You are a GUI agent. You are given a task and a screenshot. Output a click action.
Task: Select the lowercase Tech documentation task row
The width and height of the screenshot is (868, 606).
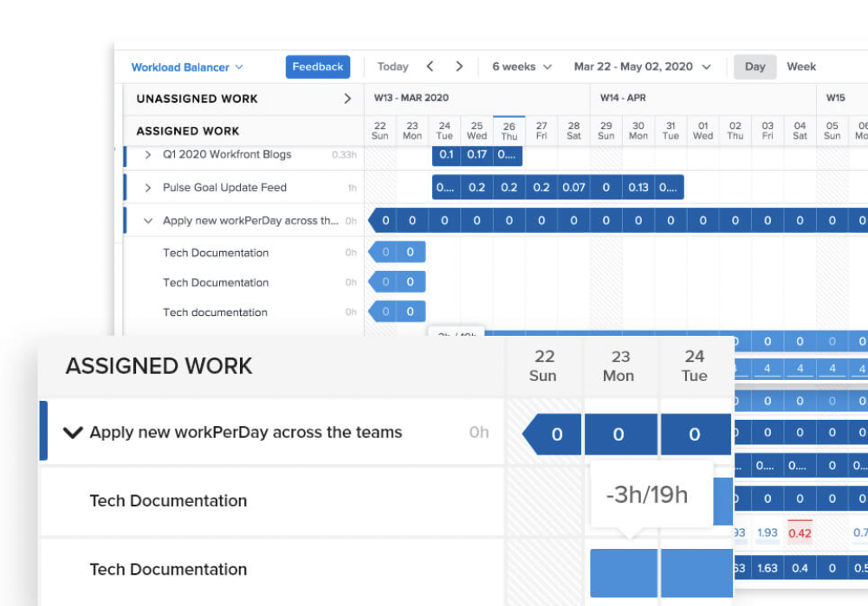243,313
